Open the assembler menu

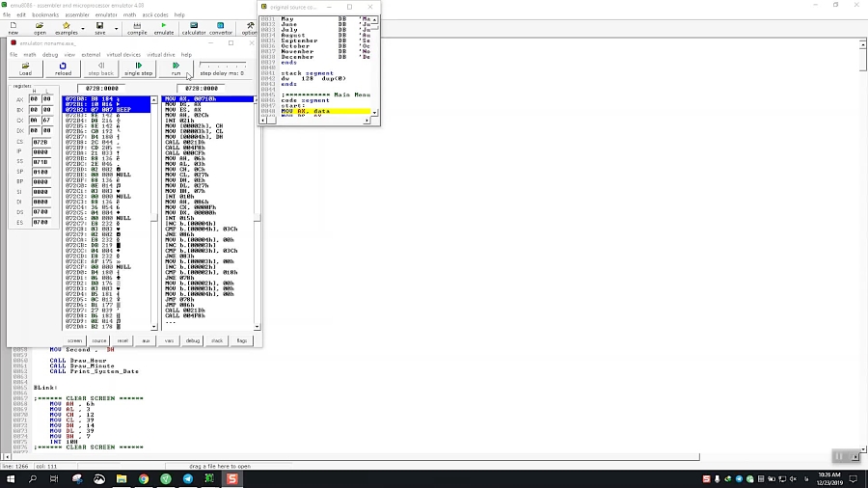coord(76,15)
